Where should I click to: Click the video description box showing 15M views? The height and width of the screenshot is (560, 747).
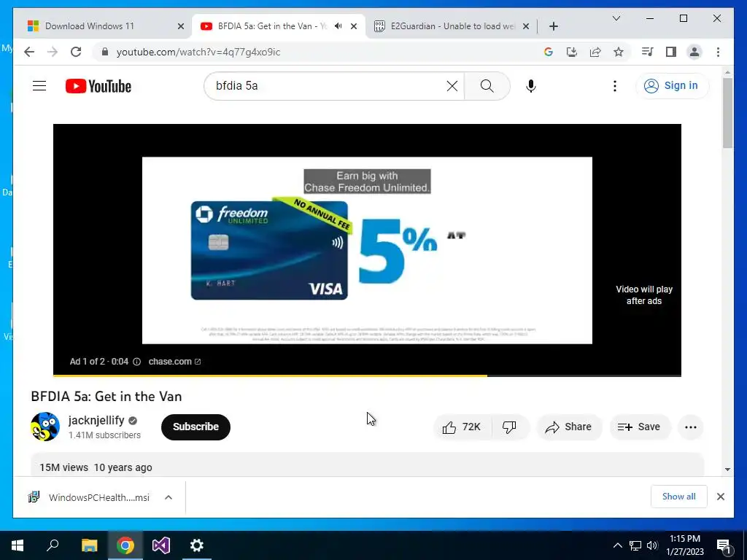click(x=368, y=464)
